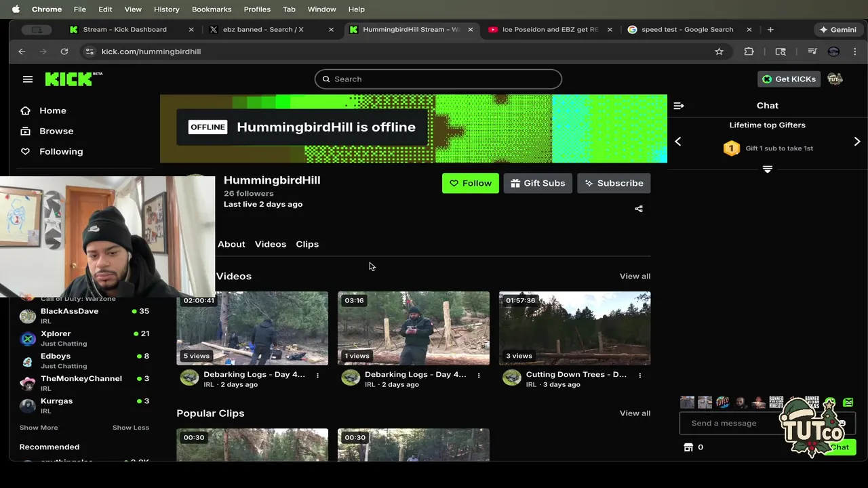The height and width of the screenshot is (488, 868).
Task: Open the Kick sidebar hamburger menu
Action: [x=28, y=79]
